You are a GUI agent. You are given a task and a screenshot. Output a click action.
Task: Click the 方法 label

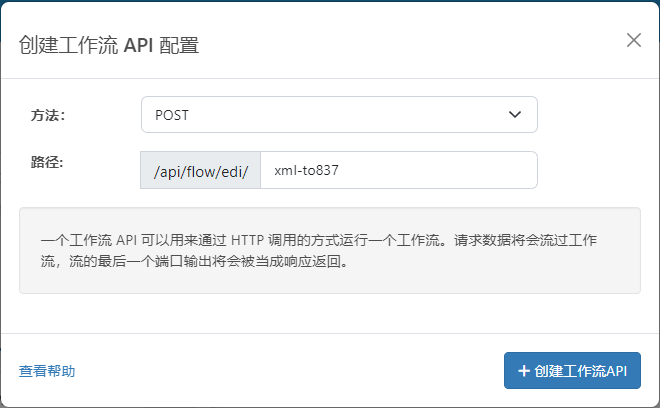(x=48, y=115)
